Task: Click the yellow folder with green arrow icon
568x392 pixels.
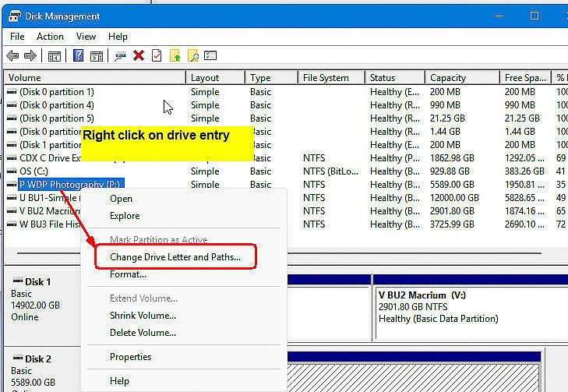Action: coord(175,55)
